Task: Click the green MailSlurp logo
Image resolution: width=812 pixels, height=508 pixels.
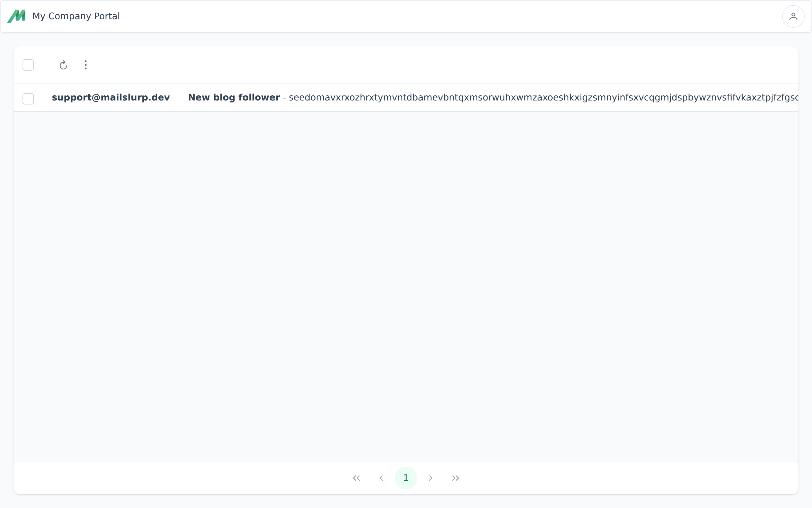Action: click(x=16, y=16)
